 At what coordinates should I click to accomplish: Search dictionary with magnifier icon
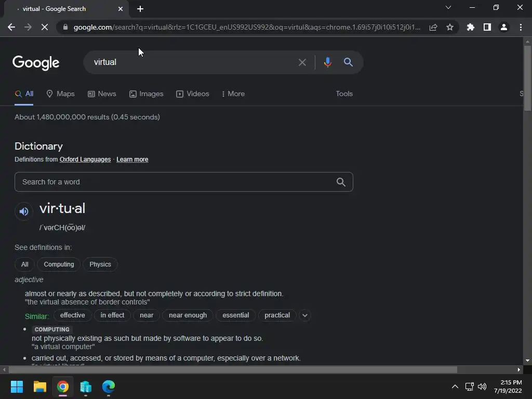click(341, 182)
